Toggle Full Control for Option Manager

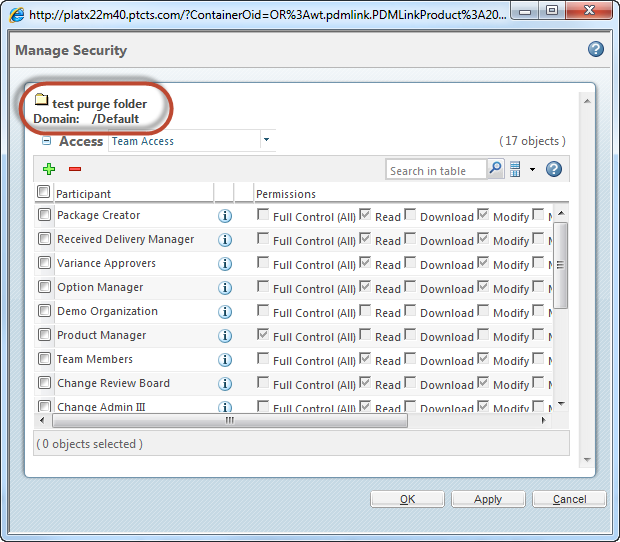pos(263,286)
